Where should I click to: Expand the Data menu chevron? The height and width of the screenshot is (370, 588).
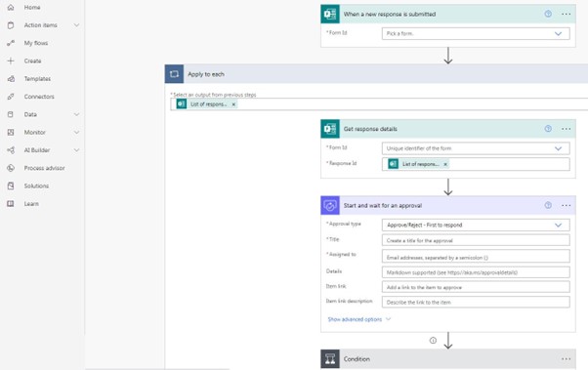(76, 114)
